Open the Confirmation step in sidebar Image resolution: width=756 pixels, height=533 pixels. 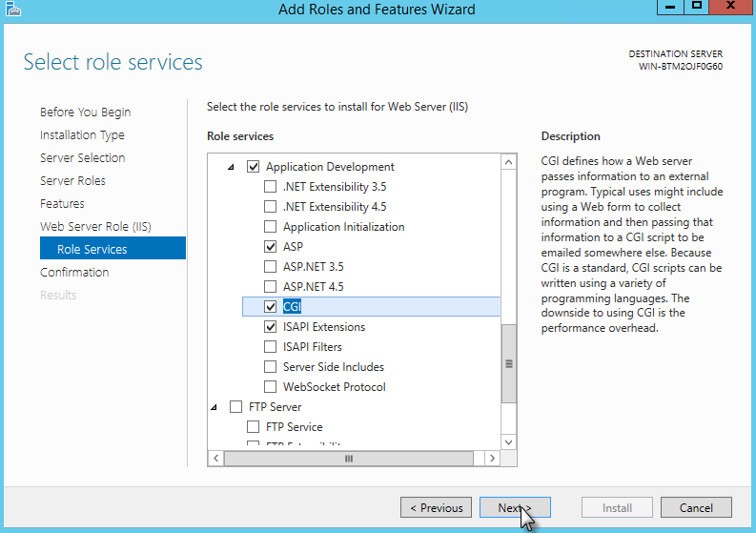(x=74, y=273)
